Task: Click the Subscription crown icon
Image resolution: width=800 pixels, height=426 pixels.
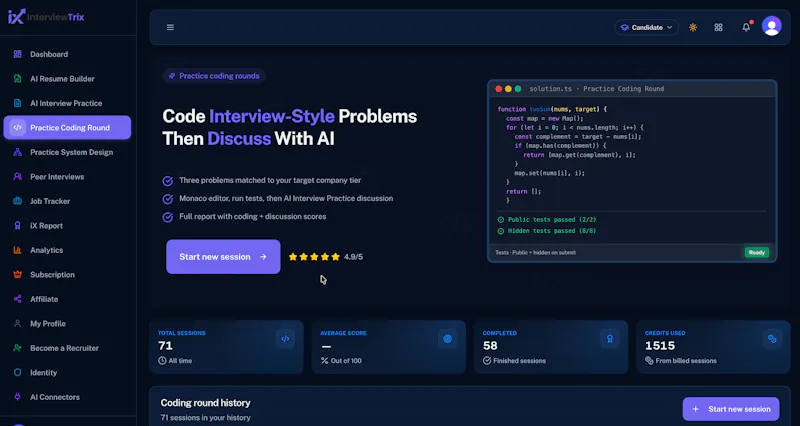Action: click(x=17, y=274)
